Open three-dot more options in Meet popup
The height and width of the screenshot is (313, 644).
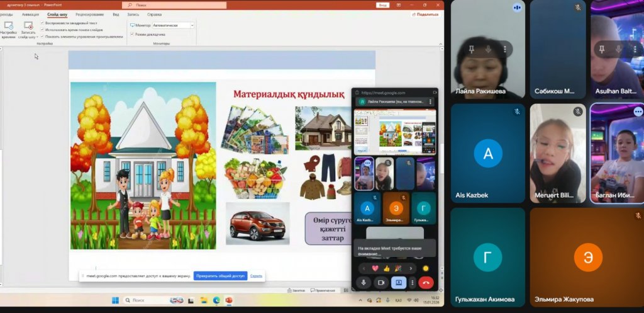point(413,283)
